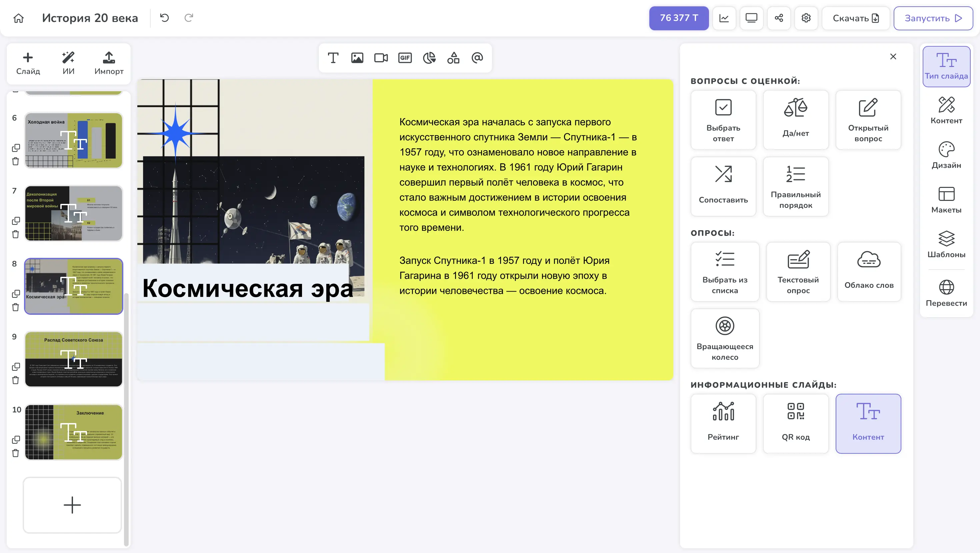
Task: Click the video insert icon
Action: pyautogui.click(x=381, y=58)
